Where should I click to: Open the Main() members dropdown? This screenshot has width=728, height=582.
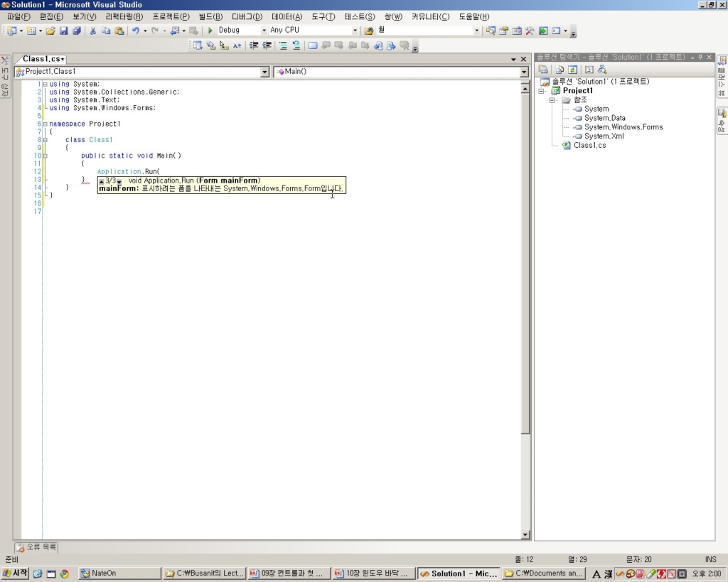(524, 72)
